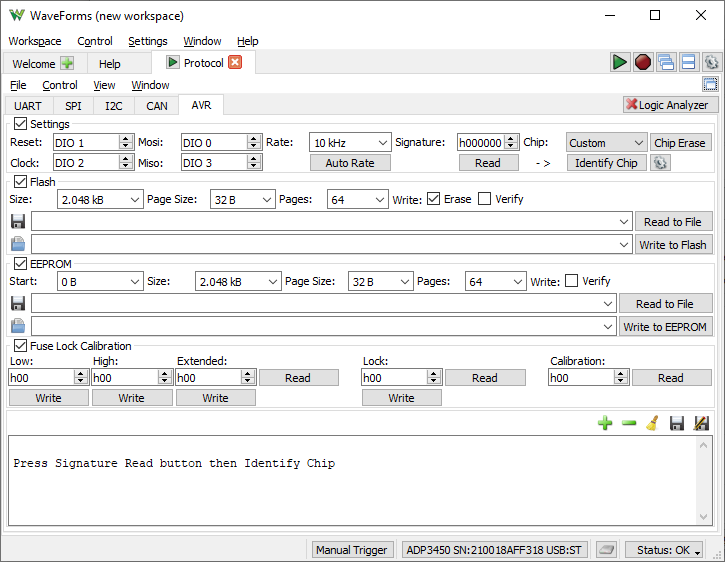The image size is (725, 562).
Task: Click the Chip Erase button
Action: [x=680, y=142]
